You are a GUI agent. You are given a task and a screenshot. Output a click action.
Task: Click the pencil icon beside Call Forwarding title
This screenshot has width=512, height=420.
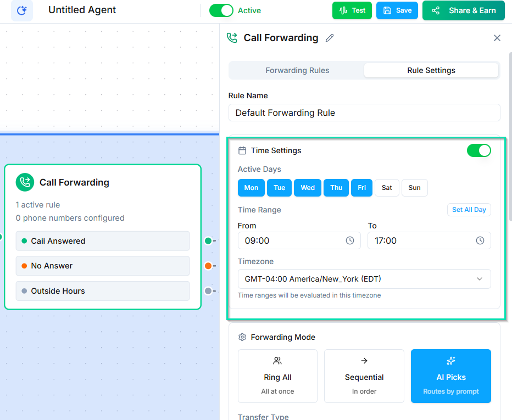(330, 38)
